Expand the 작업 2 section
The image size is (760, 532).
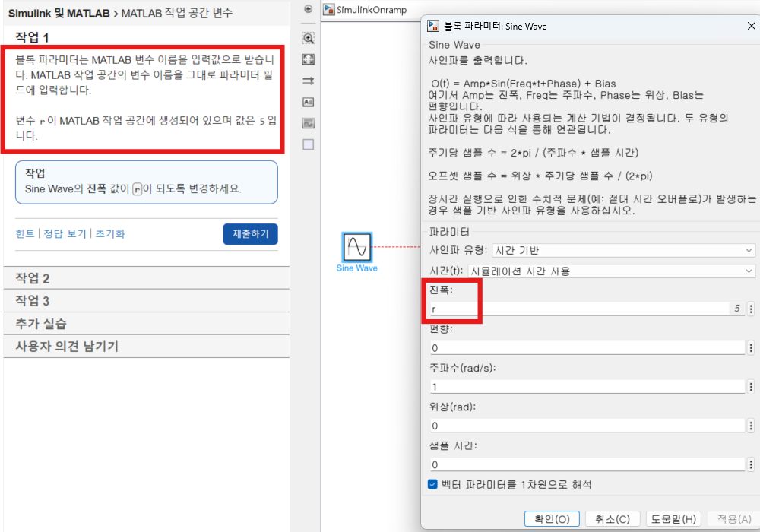point(147,278)
